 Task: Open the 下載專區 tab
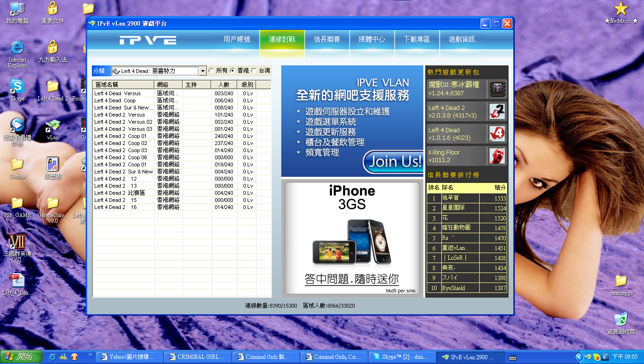[417, 39]
